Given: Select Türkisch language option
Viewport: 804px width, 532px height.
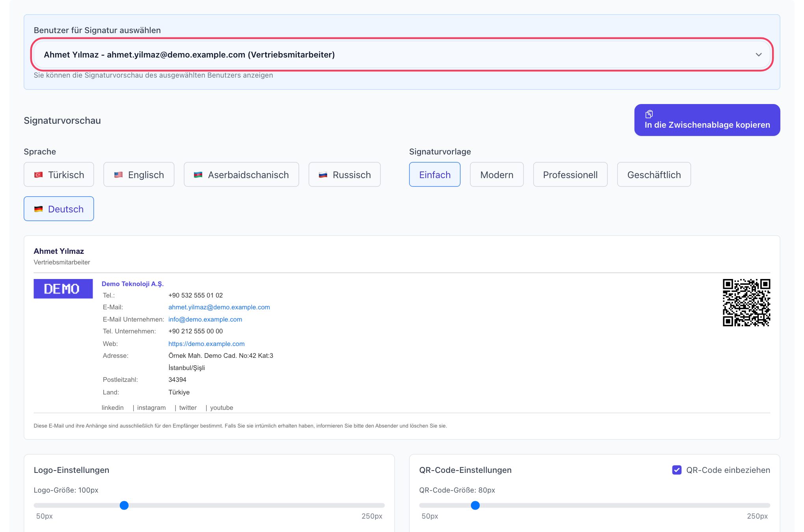Looking at the screenshot, I should pyautogui.click(x=59, y=174).
